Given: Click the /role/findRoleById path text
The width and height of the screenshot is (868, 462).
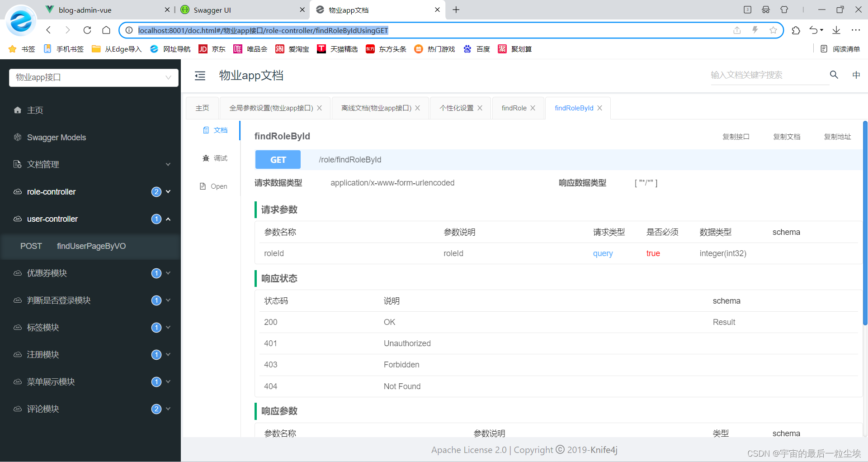Looking at the screenshot, I should click(x=350, y=160).
